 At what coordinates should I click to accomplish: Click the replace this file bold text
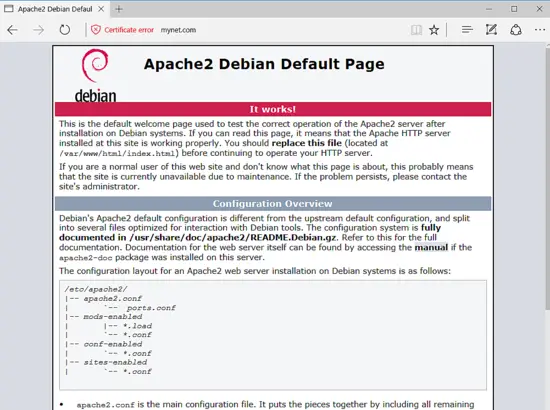pos(307,143)
